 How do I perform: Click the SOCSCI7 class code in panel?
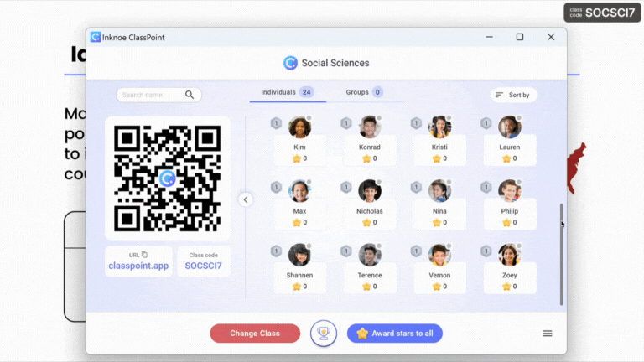tap(203, 266)
